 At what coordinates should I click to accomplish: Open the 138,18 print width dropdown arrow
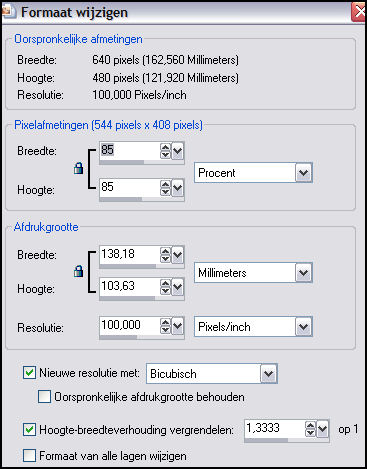pyautogui.click(x=178, y=255)
